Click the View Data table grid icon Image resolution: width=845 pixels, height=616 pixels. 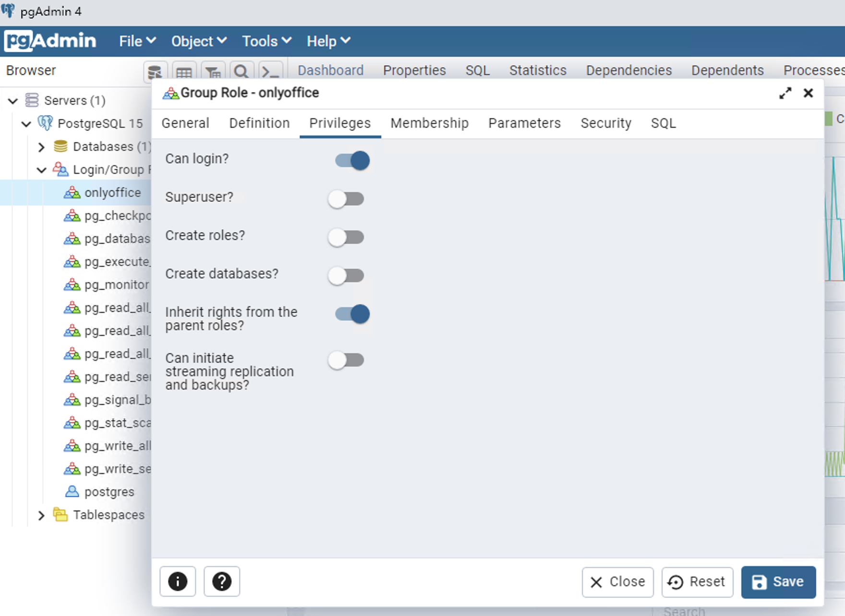[184, 72]
